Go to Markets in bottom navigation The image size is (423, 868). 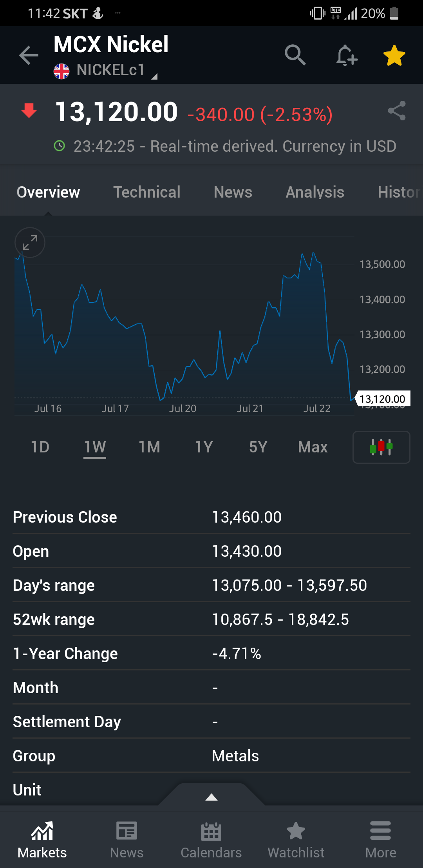(x=42, y=840)
